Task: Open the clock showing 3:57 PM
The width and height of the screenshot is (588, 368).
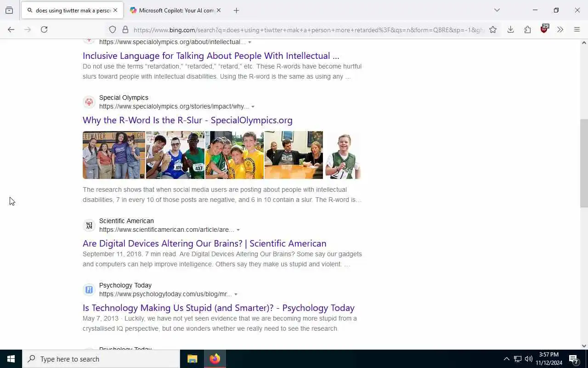Action: point(549,359)
